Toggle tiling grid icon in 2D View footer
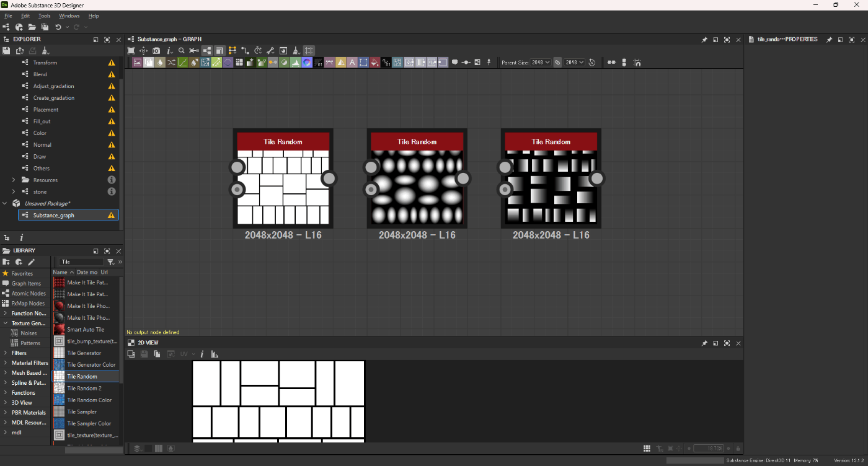The image size is (868, 466). [x=647, y=449]
